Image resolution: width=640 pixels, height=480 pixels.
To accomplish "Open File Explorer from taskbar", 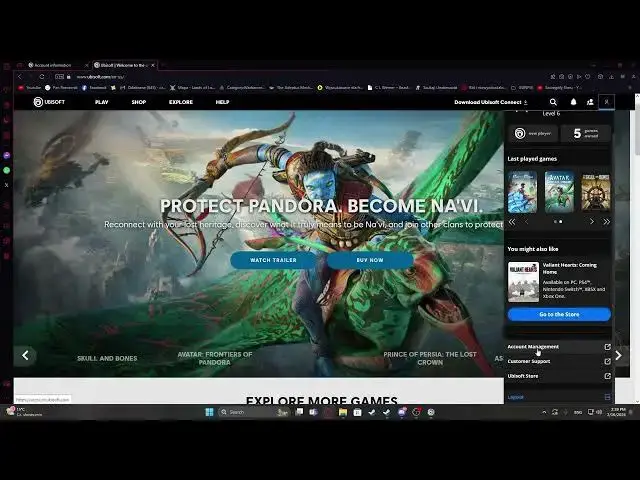I will click(x=343, y=412).
